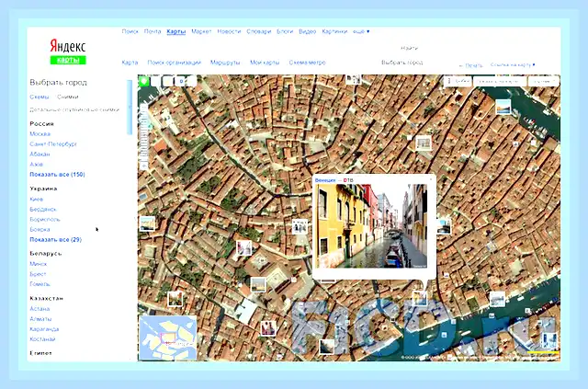Click the Венеция link in the photo popup
Image resolution: width=588 pixels, height=389 pixels.
(325, 180)
